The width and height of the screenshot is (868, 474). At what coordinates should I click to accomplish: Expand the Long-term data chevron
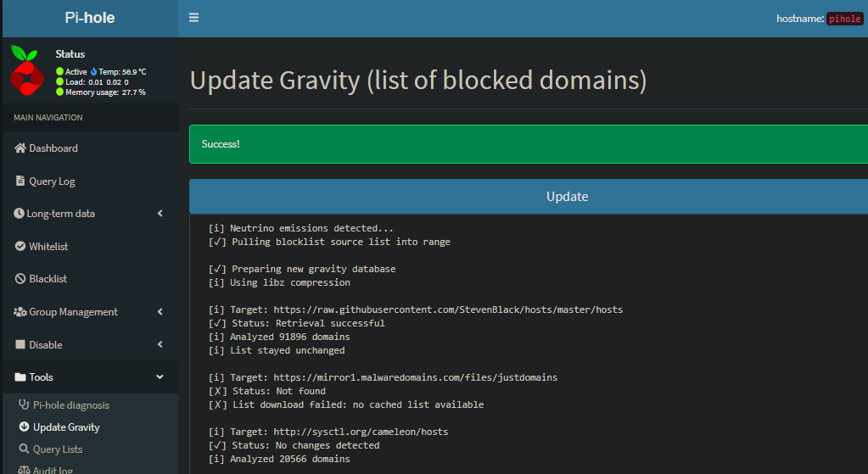pyautogui.click(x=160, y=214)
